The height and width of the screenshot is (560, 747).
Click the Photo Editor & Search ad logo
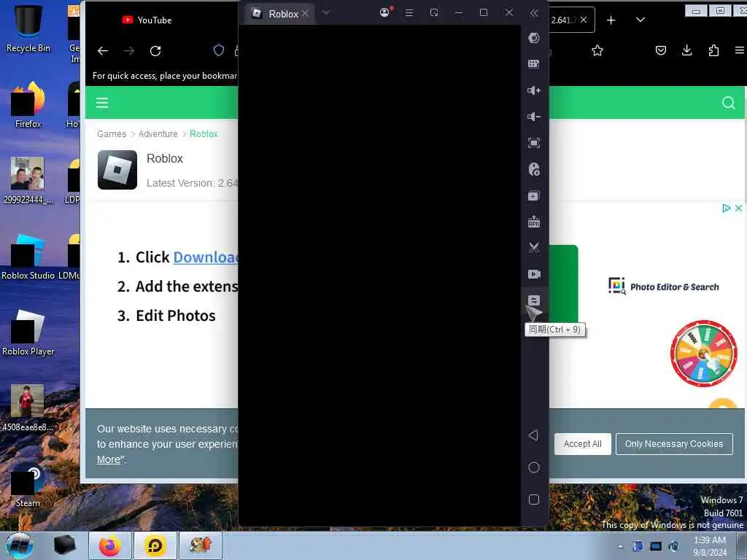tap(664, 286)
